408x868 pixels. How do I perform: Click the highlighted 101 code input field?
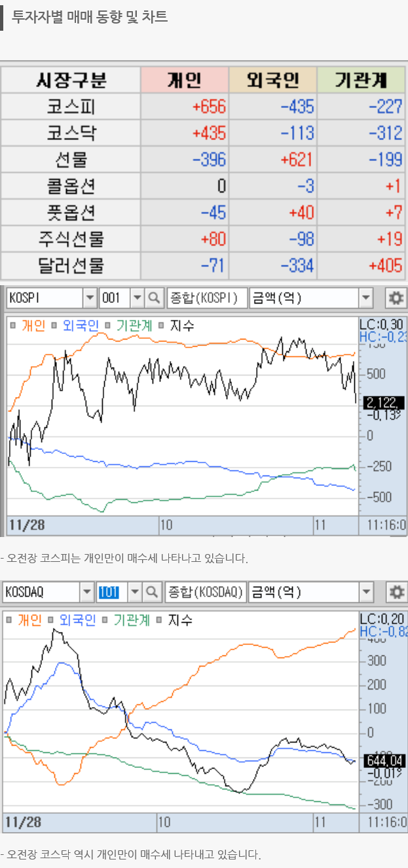point(109,593)
